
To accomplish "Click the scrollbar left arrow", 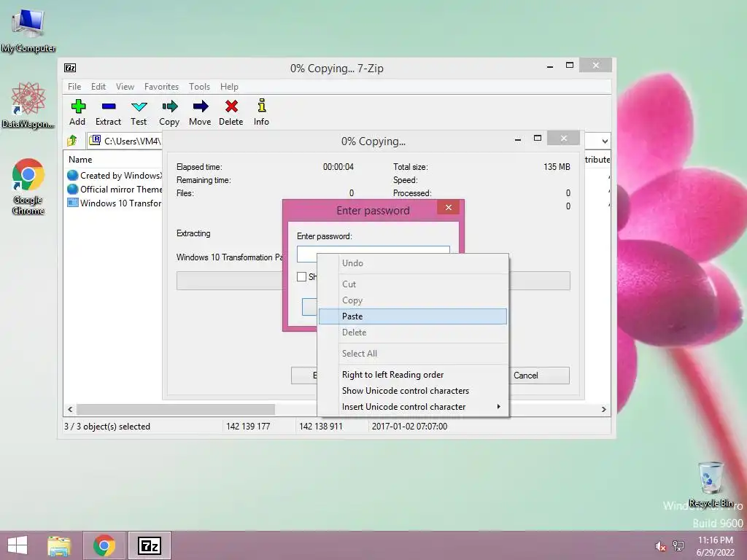I will tap(71, 409).
